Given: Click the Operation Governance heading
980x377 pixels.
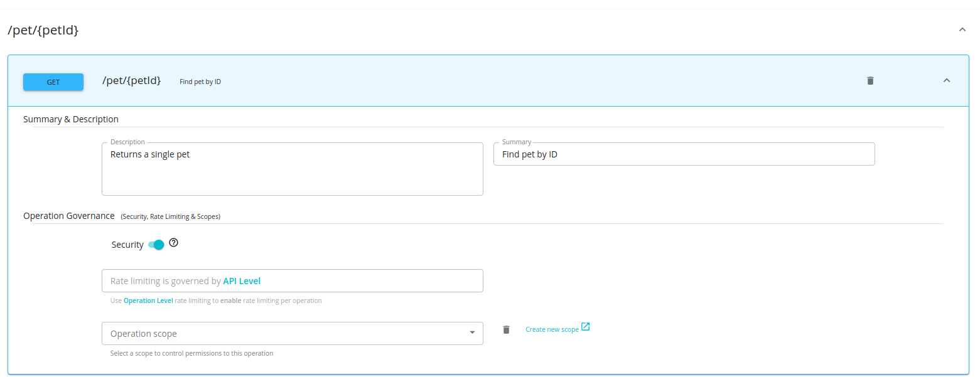Looking at the screenshot, I should [x=69, y=216].
